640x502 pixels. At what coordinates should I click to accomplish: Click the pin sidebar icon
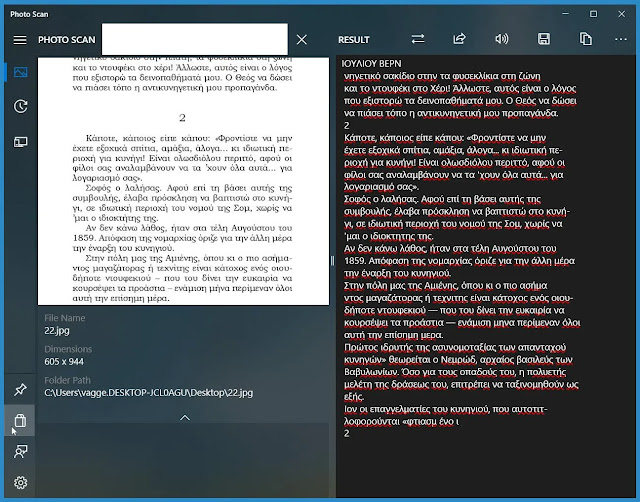click(x=20, y=389)
